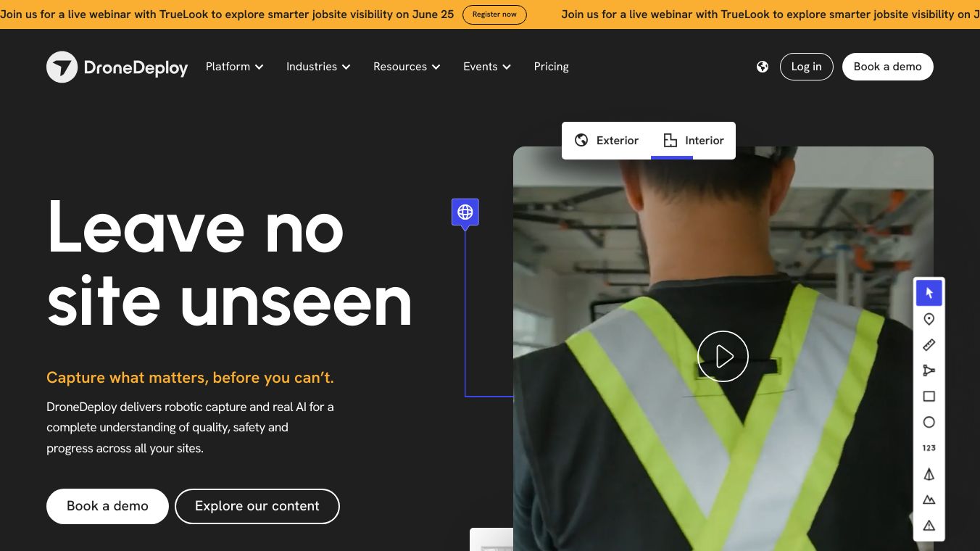Open the language globe selector
Viewport: 980px width, 551px height.
click(763, 67)
